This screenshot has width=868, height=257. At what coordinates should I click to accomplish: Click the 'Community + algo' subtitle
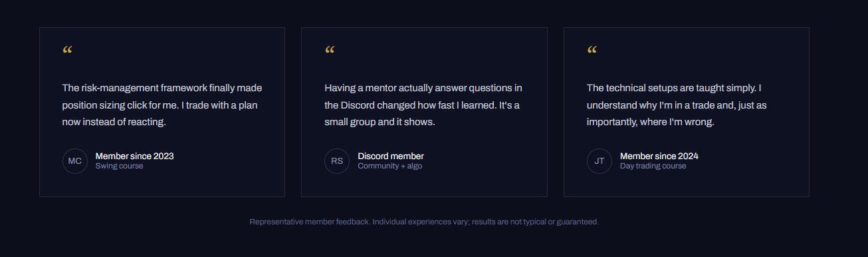390,166
